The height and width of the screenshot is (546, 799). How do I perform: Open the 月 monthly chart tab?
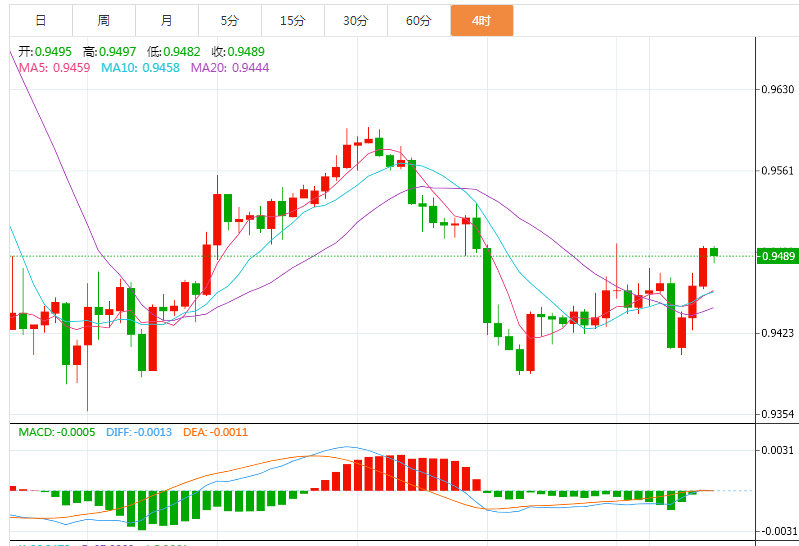click(x=167, y=20)
